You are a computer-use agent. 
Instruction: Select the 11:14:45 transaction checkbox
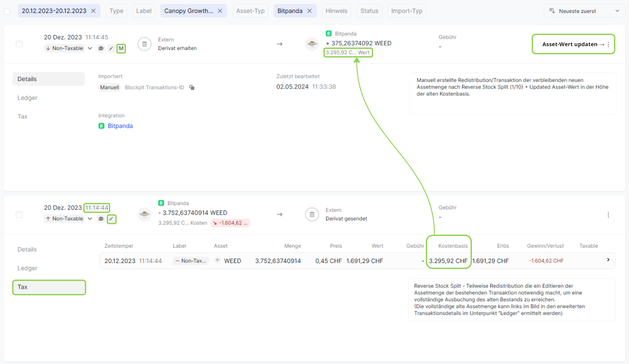tap(19, 44)
